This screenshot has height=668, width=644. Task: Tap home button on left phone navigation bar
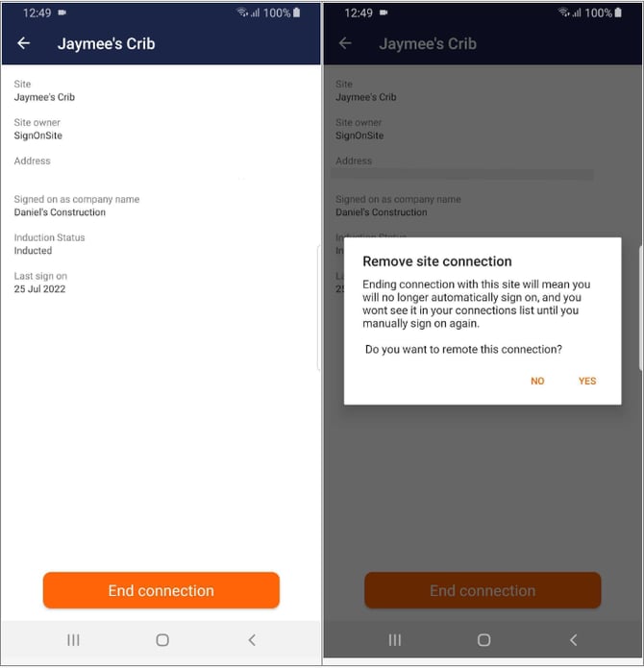(162, 640)
